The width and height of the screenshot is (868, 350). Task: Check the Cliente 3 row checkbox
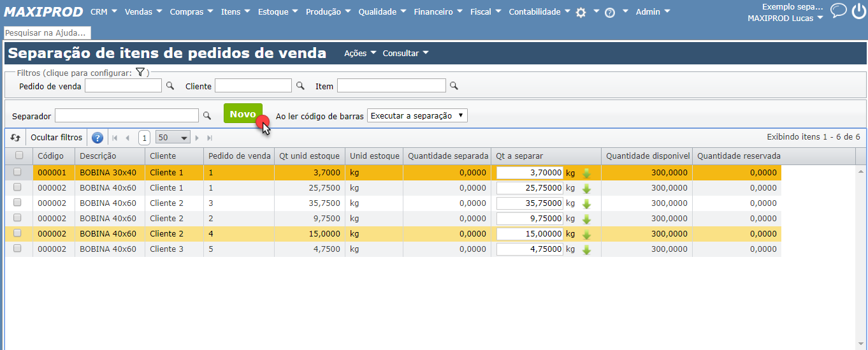pyautogui.click(x=17, y=248)
